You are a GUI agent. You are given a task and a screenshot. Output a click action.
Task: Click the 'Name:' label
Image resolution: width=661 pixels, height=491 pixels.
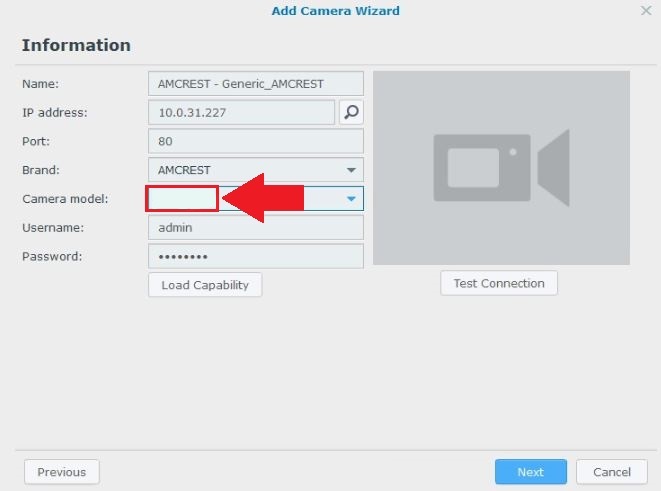coord(40,83)
